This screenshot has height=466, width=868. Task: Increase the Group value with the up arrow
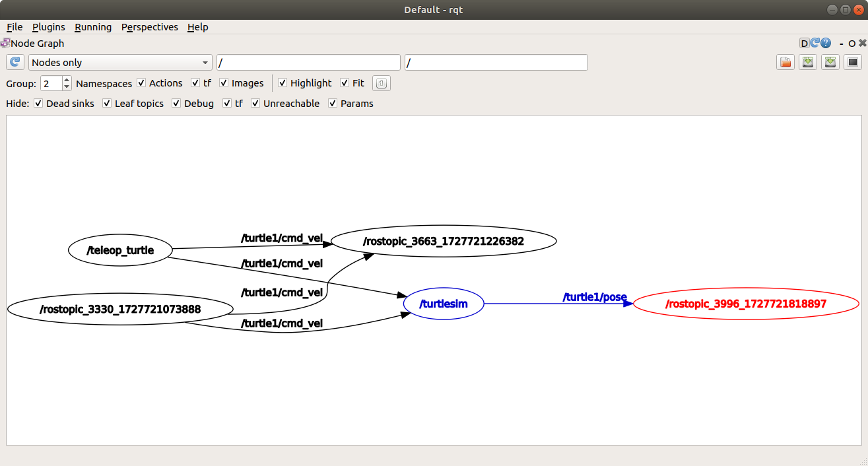(x=66, y=79)
